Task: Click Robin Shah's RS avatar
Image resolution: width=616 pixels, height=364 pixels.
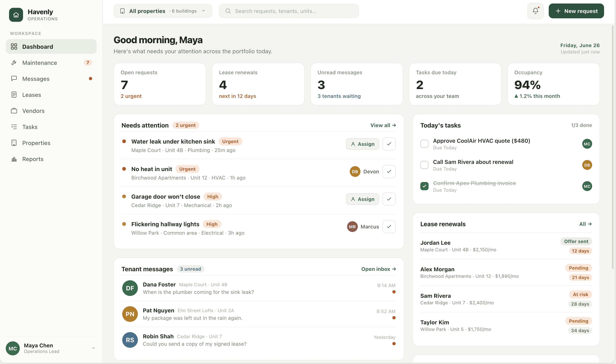Action: tap(130, 340)
